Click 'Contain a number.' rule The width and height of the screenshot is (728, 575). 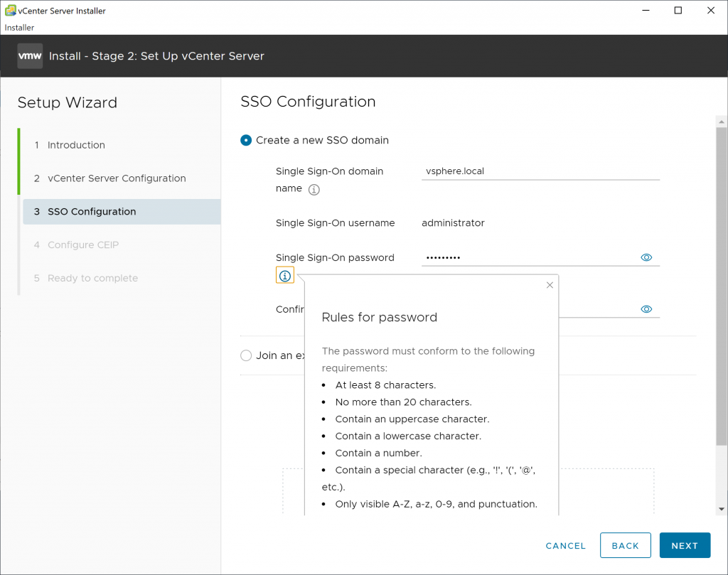(x=378, y=453)
